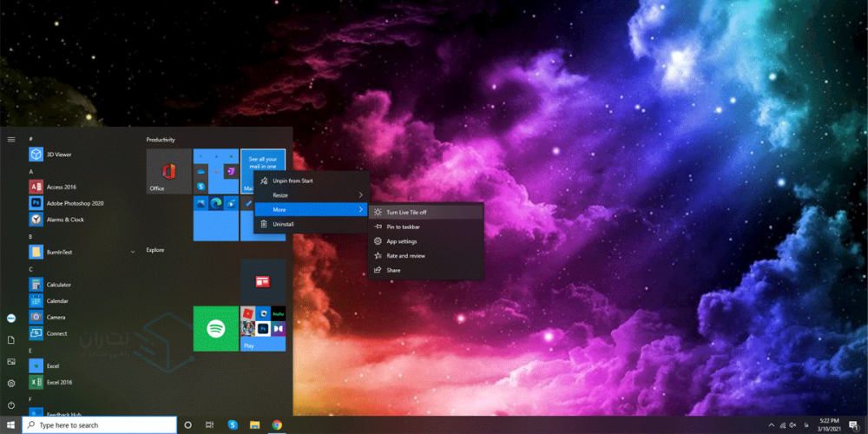
Task: Open the Office tile in Productivity
Action: 168,171
